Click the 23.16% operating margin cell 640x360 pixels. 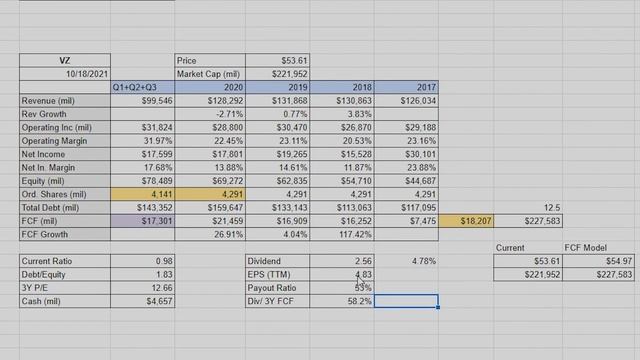click(406, 141)
